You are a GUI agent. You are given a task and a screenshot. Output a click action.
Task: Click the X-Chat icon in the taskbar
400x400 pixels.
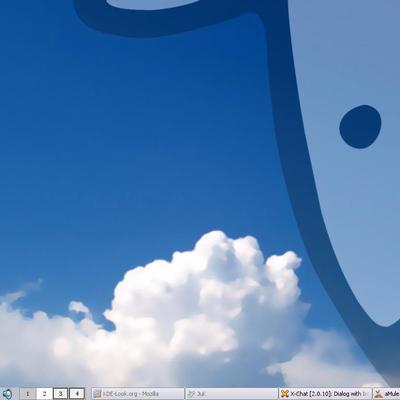pyautogui.click(x=284, y=394)
